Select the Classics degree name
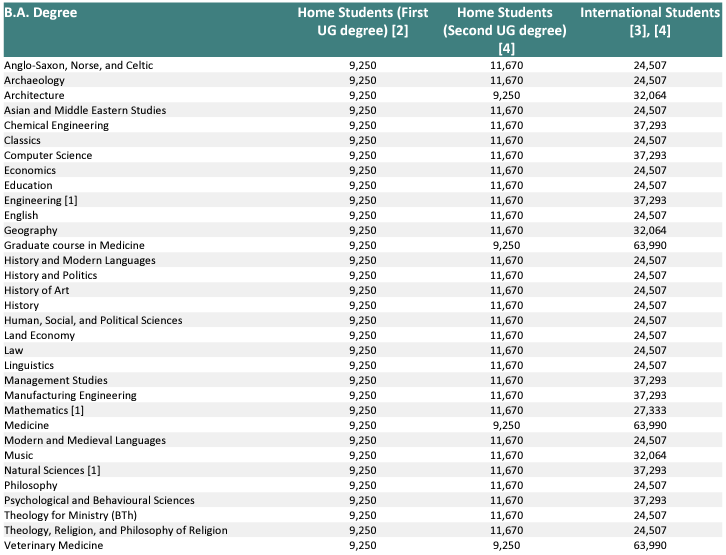The image size is (726, 555). [22, 140]
